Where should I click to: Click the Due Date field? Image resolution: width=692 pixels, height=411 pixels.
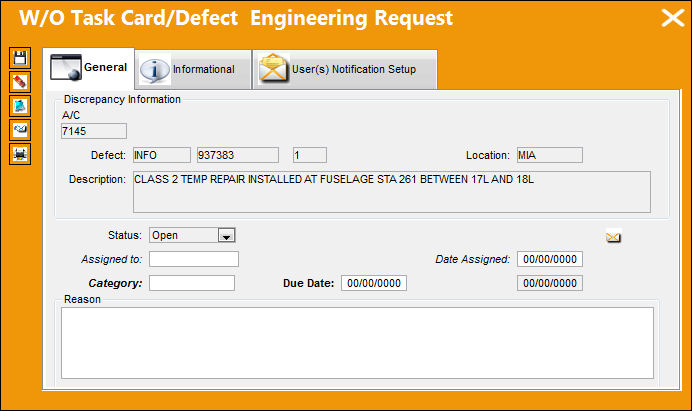374,283
